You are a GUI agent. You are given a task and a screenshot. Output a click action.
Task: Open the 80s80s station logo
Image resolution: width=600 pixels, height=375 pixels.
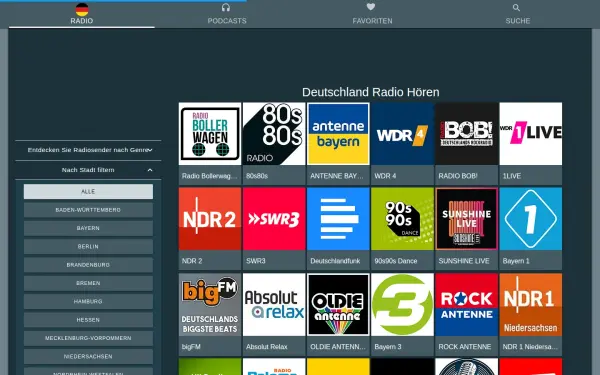pos(274,134)
